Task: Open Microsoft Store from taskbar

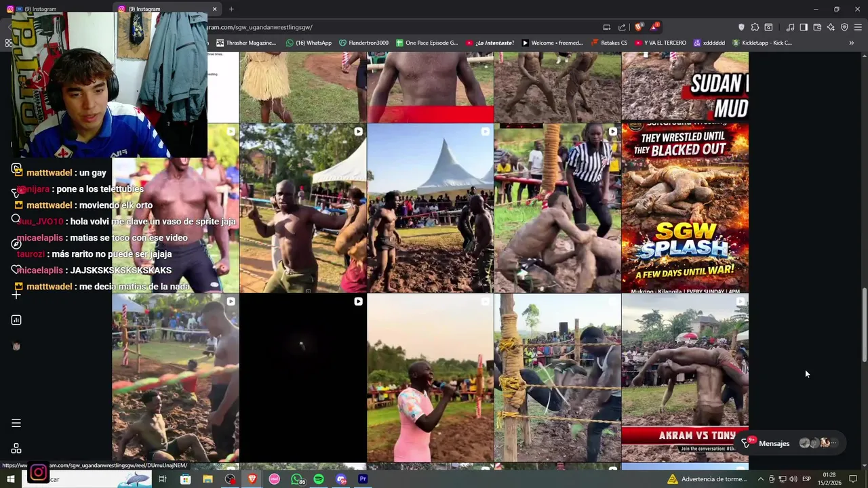Action: point(186,479)
